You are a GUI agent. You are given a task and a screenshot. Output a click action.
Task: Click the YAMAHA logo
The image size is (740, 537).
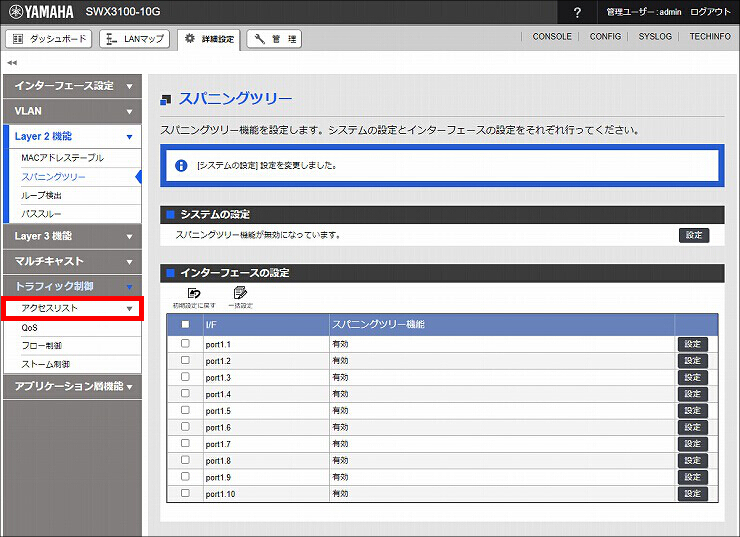click(x=42, y=12)
